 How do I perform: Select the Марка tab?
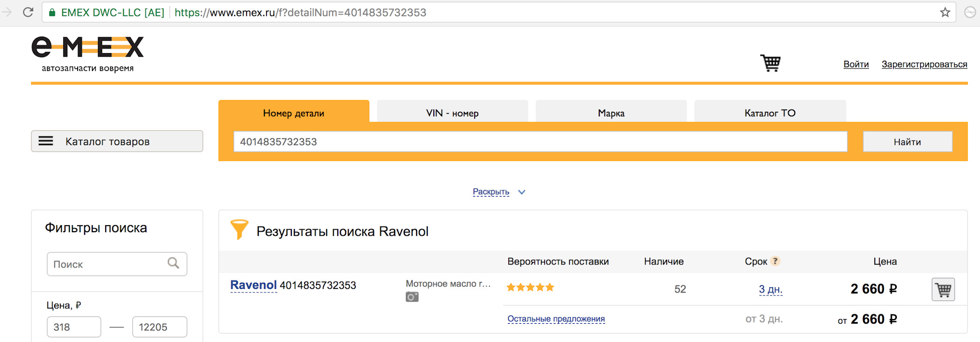click(x=611, y=113)
